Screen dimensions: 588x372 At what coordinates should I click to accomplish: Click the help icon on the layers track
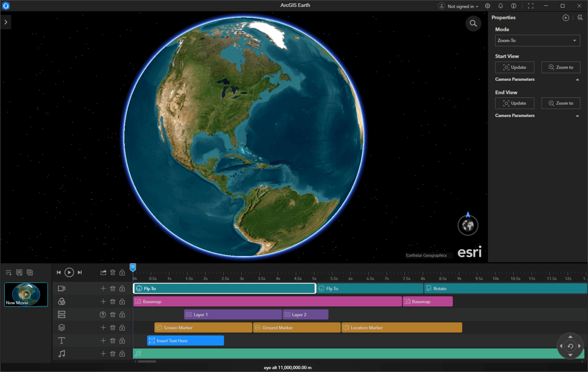(x=102, y=315)
